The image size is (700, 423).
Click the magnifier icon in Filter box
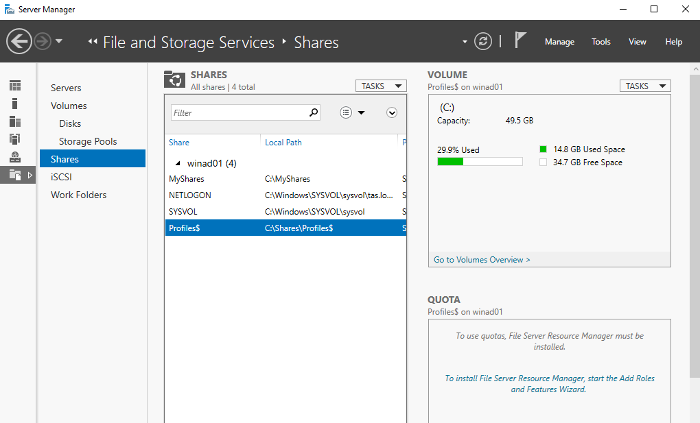click(313, 113)
